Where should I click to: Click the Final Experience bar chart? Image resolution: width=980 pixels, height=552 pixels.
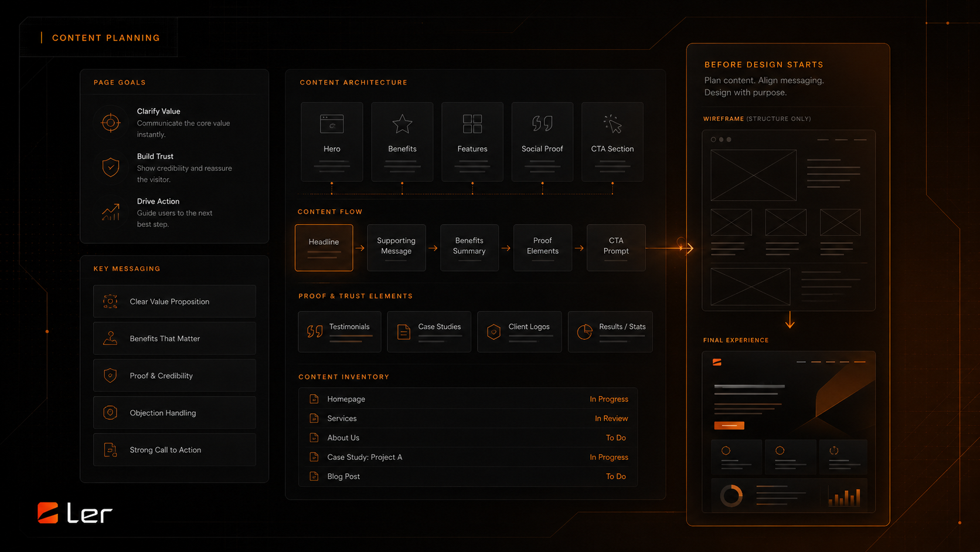[845, 497]
